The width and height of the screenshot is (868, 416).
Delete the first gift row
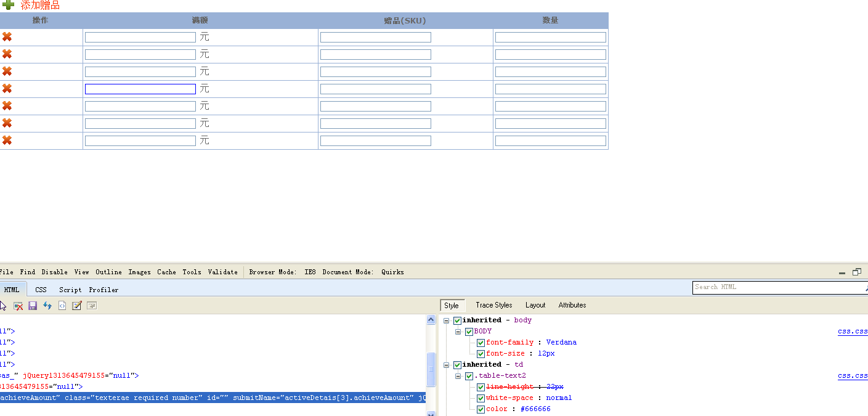pos(7,37)
